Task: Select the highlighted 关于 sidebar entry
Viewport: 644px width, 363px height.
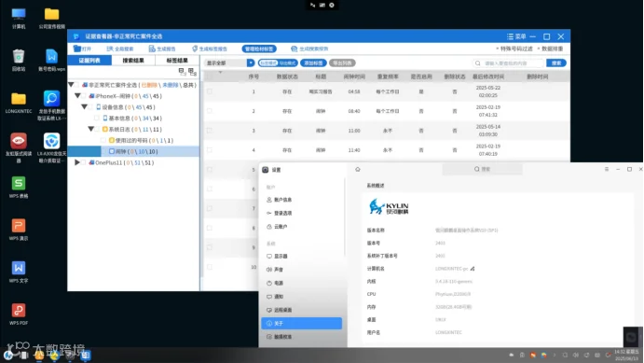Action: click(x=301, y=323)
